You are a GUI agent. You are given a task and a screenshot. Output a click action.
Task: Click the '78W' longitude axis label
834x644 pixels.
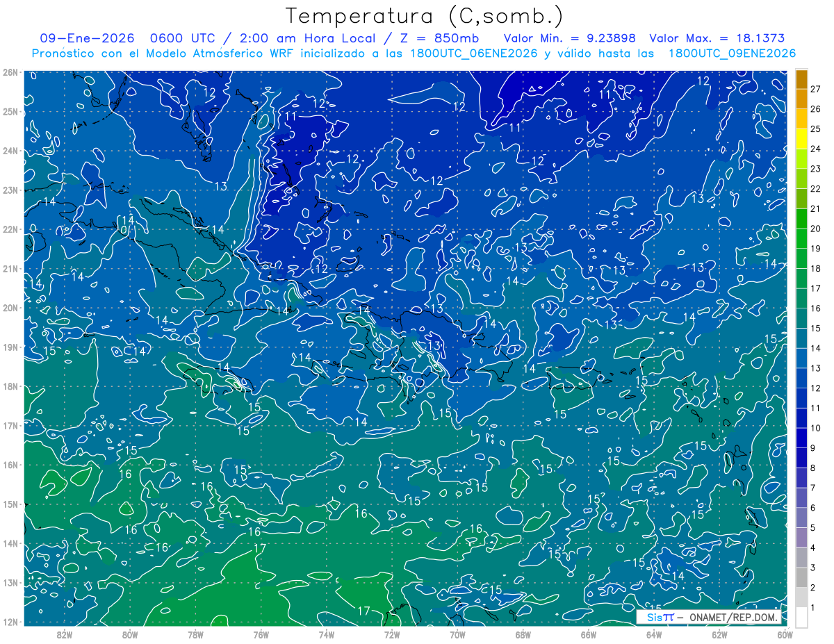tap(195, 634)
